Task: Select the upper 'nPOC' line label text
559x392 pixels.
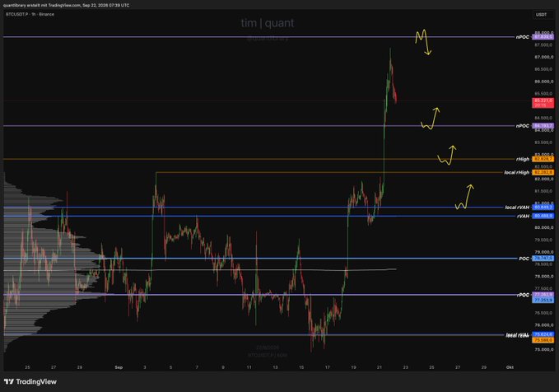Action: 522,37
